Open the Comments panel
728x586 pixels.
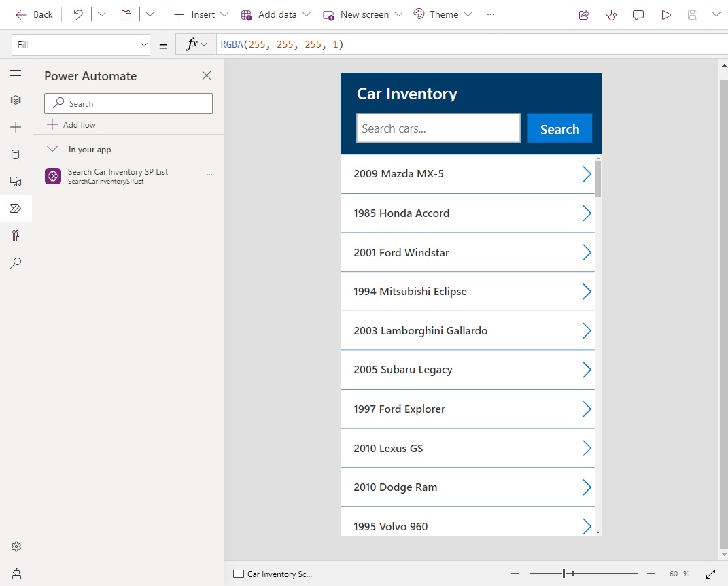[x=638, y=14]
